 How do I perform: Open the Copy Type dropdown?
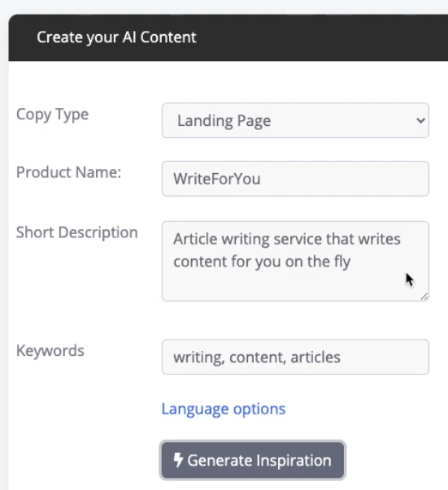295,120
